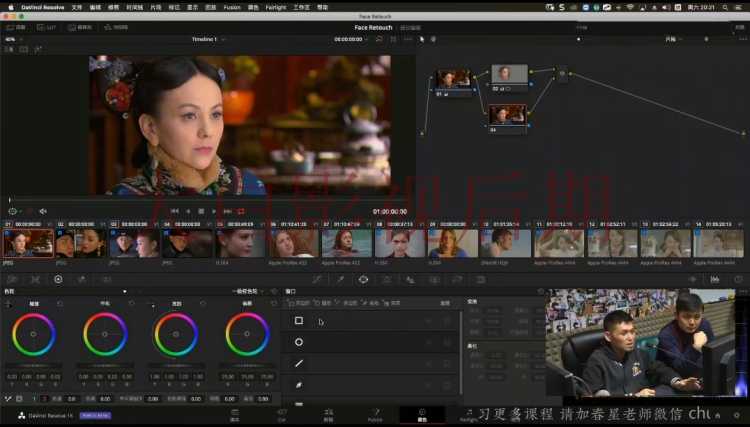Add a Curve pen window
750x427 pixels.
pyautogui.click(x=299, y=384)
